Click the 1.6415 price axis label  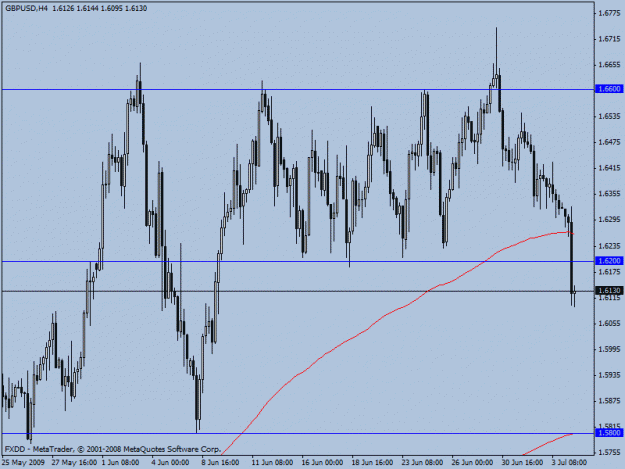(x=610, y=168)
